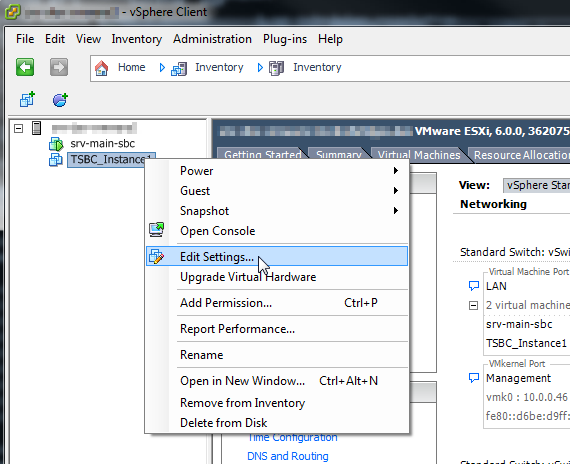Click the Edit Settings pencil icon
This screenshot has height=464, width=570.
click(x=157, y=256)
